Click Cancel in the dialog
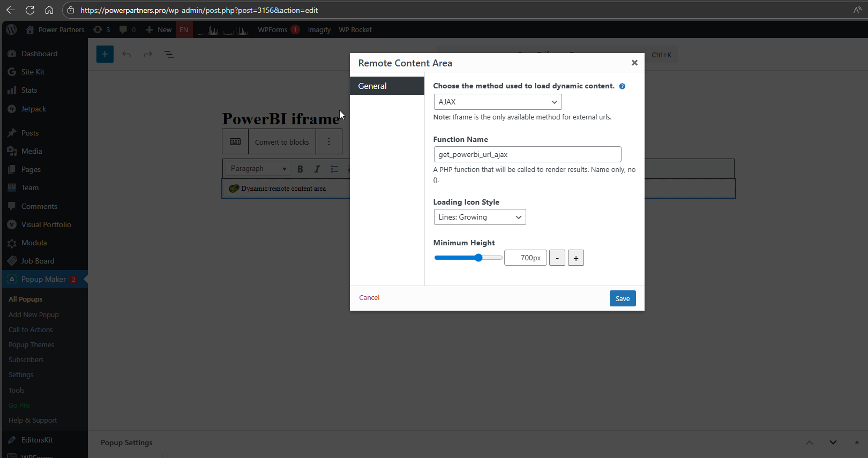Viewport: 868px width, 458px height. pyautogui.click(x=369, y=297)
